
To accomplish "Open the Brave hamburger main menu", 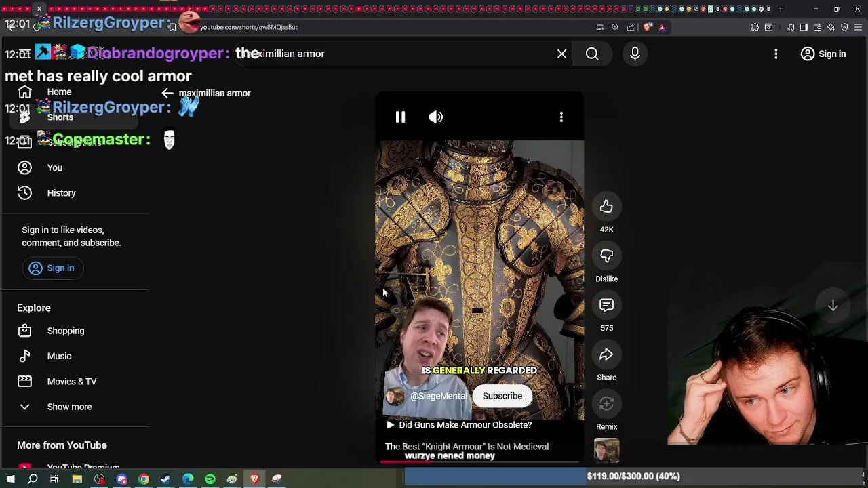I will click(x=859, y=27).
